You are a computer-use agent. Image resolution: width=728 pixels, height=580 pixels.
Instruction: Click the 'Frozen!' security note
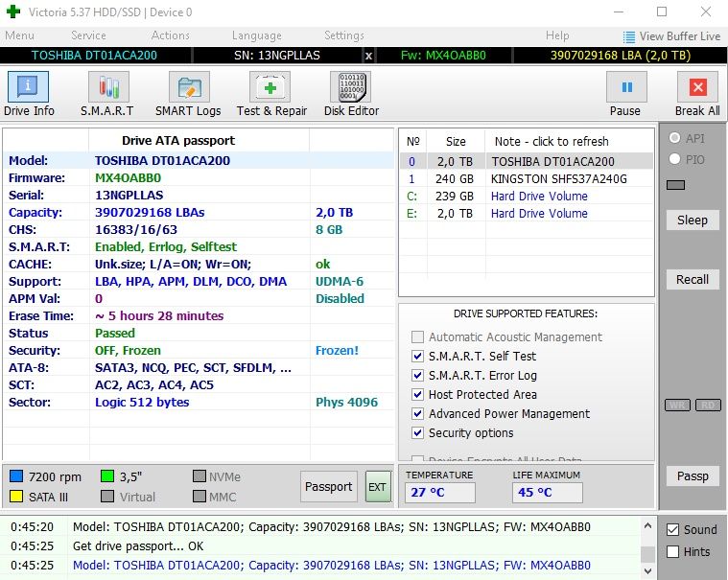337,350
